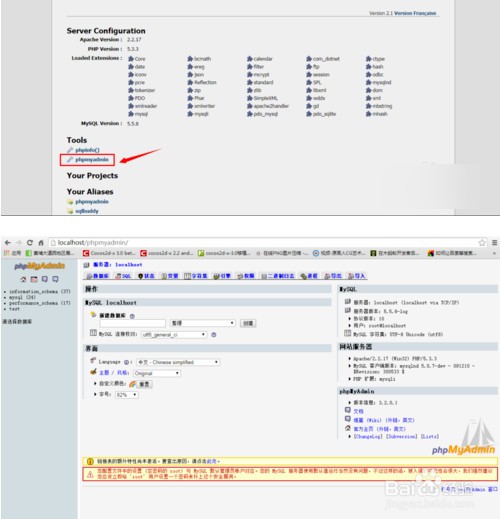Open the phpinfo() tool link
Viewport: 500px width, 519px height.
pos(87,150)
